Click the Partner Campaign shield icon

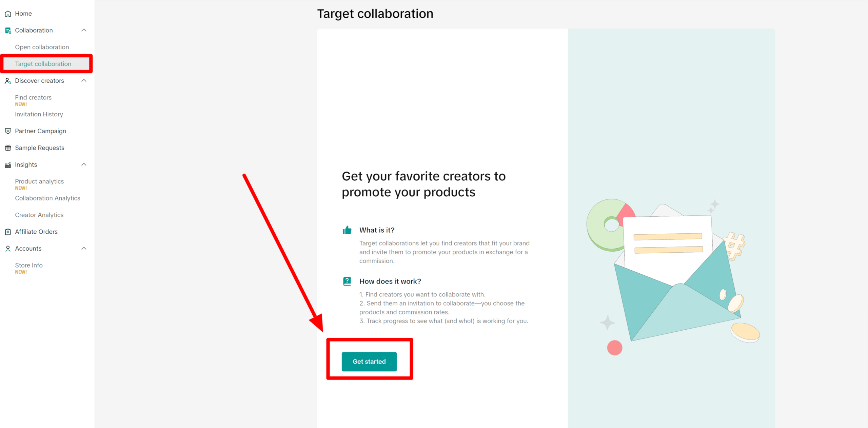click(x=8, y=131)
